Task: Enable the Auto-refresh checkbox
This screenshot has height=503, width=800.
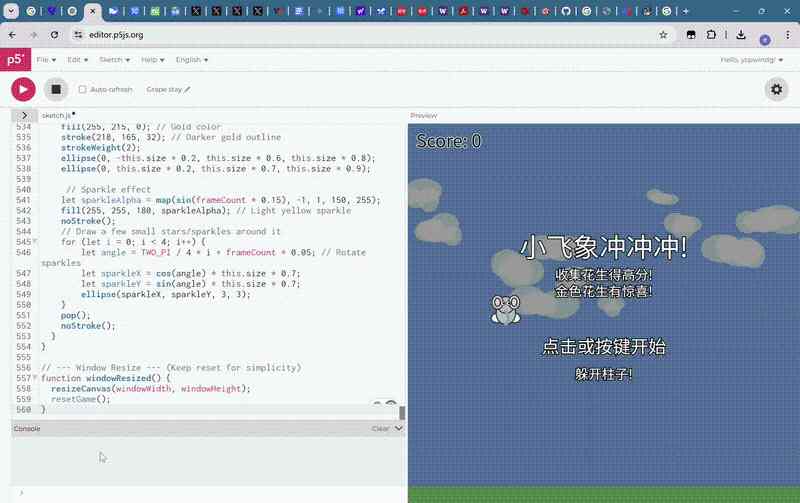Action: click(x=82, y=90)
